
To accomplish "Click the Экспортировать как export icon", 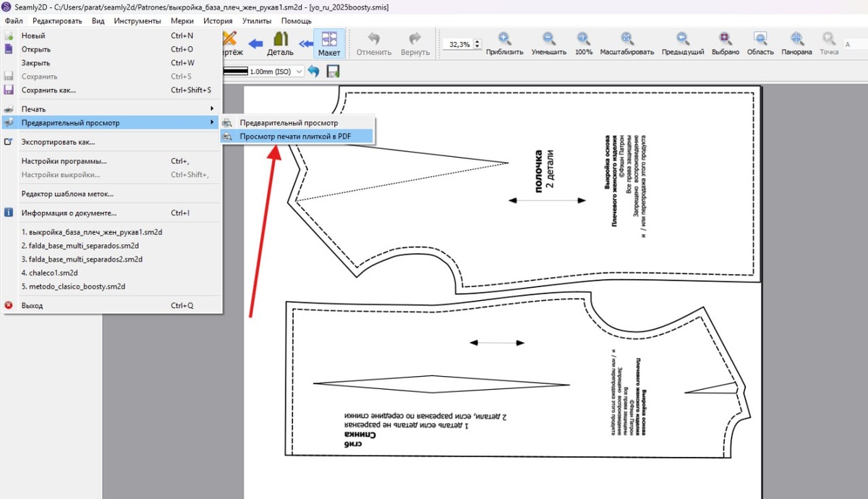I will pyautogui.click(x=9, y=142).
